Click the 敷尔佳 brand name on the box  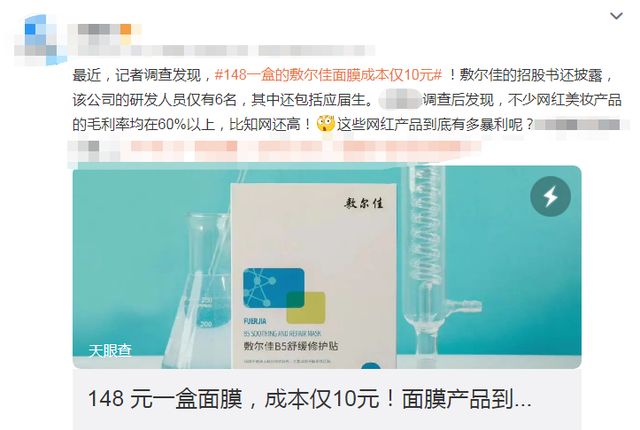363,203
